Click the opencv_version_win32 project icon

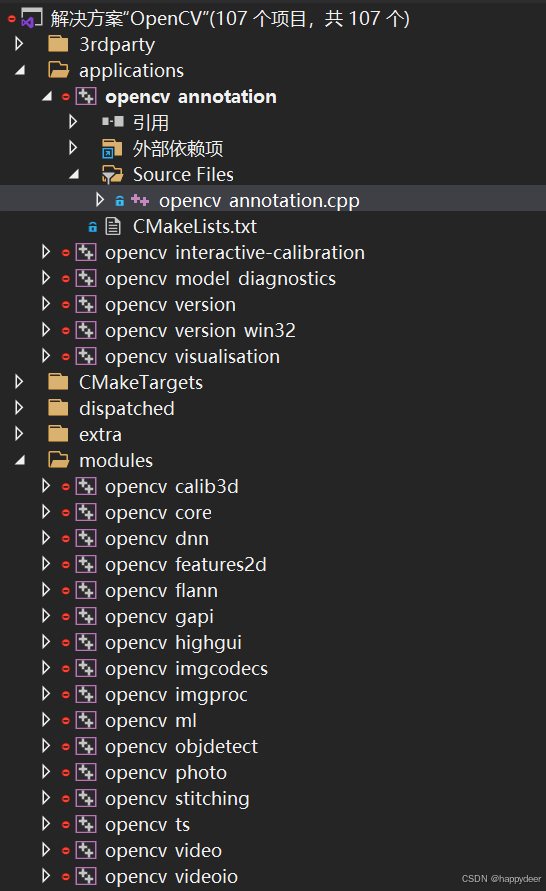86,330
